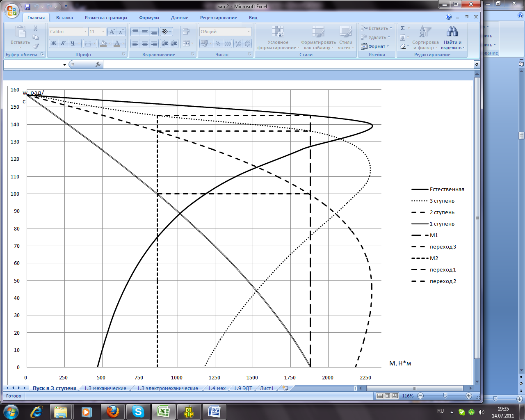525x420 pixels.
Task: Switch to sheet tab 1.3 механические
Action: pyautogui.click(x=105, y=388)
